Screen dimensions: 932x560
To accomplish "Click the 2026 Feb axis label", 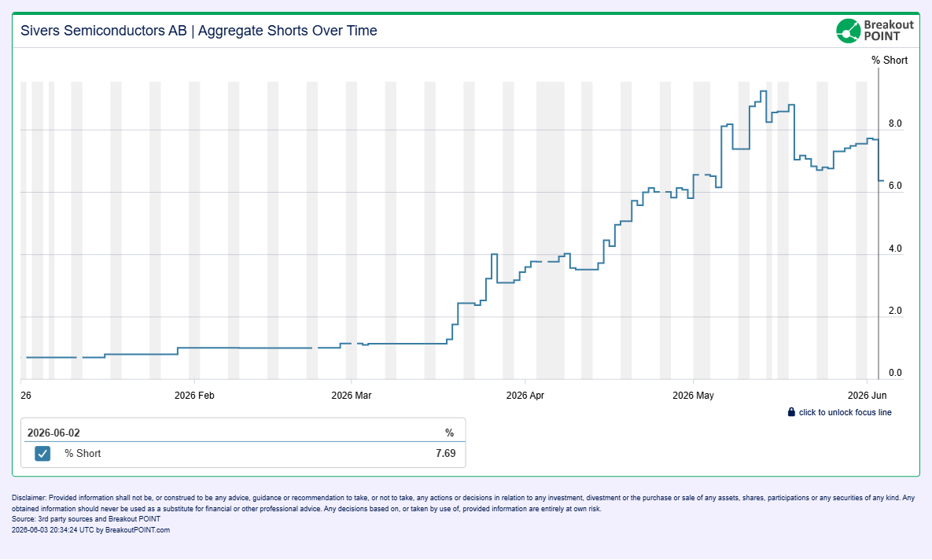I will click(194, 396).
